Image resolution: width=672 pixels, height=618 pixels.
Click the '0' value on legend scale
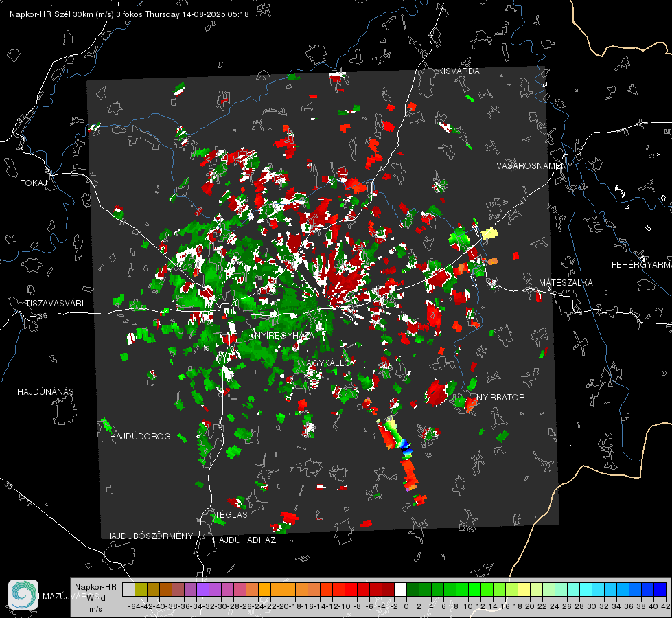[406, 606]
